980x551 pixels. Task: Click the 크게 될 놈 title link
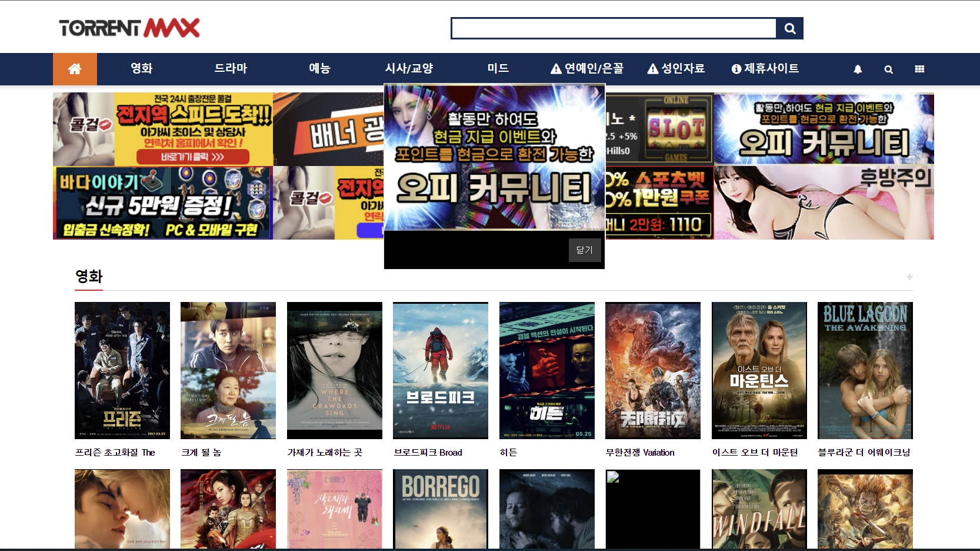[x=201, y=452]
